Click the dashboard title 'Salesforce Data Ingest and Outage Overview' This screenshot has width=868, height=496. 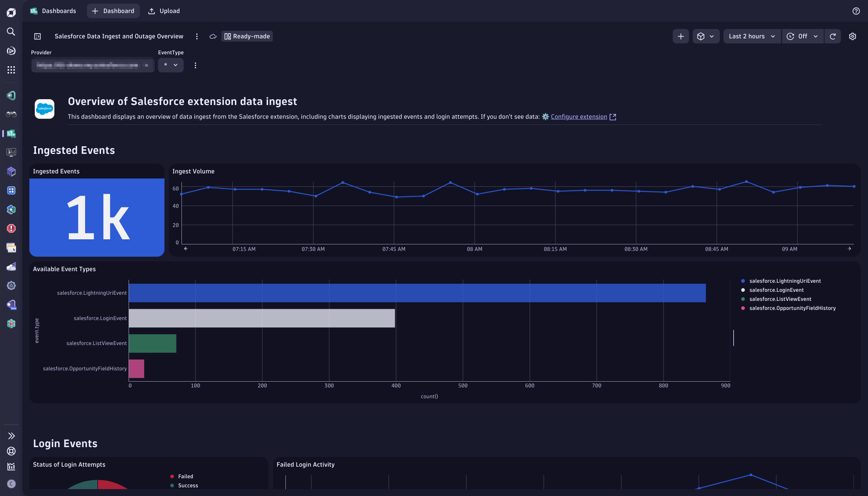click(x=119, y=36)
